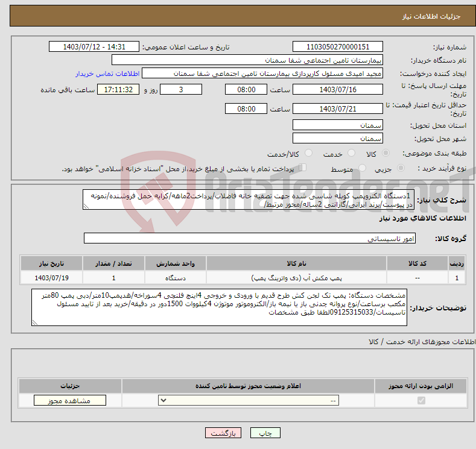
Task: Click the price validity date 1403/07/21
Action: click(x=338, y=108)
